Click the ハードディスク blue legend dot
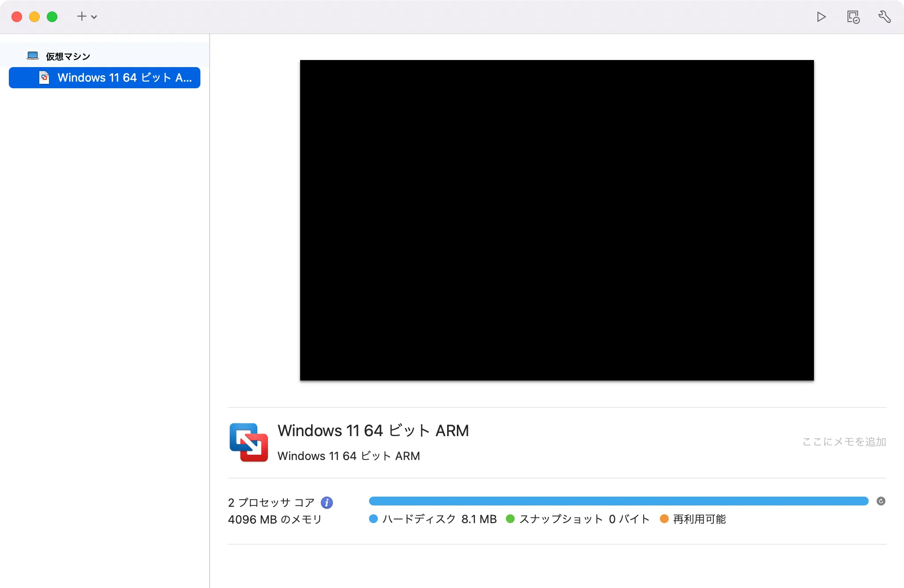Viewport: 904px width, 588px height. (373, 519)
